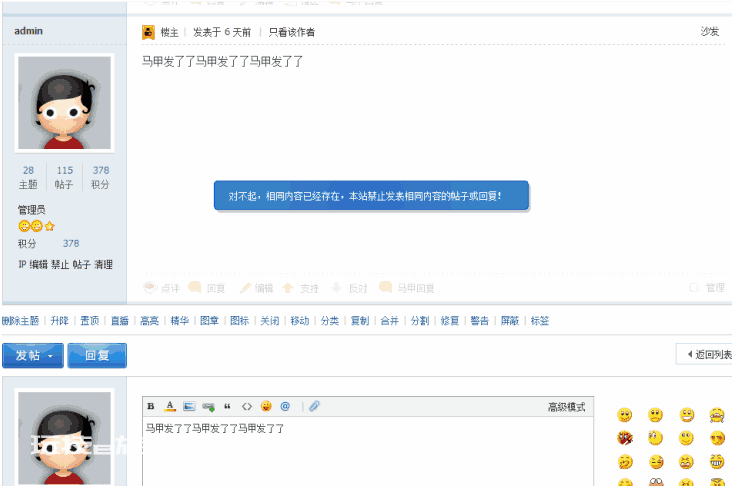This screenshot has width=732, height=486.
Task: Click 只看该作者 filter link
Action: click(291, 32)
